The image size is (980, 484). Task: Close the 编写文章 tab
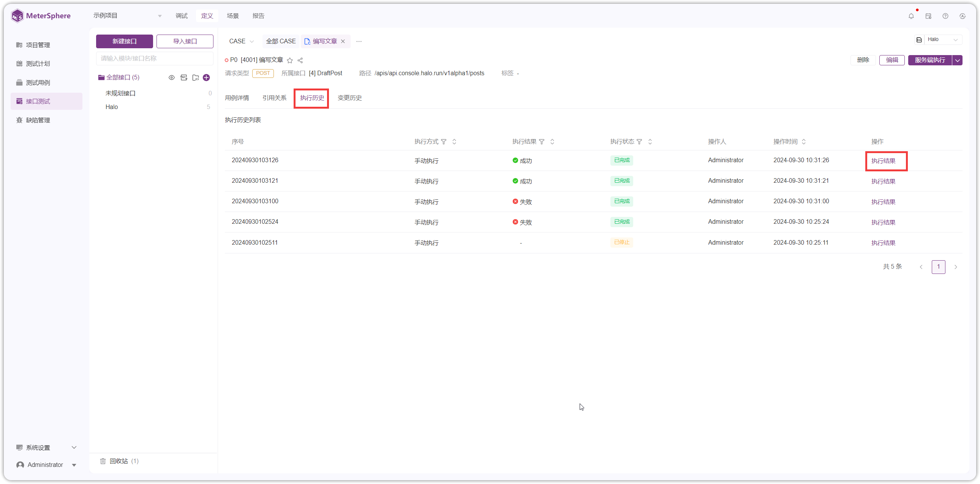click(343, 41)
